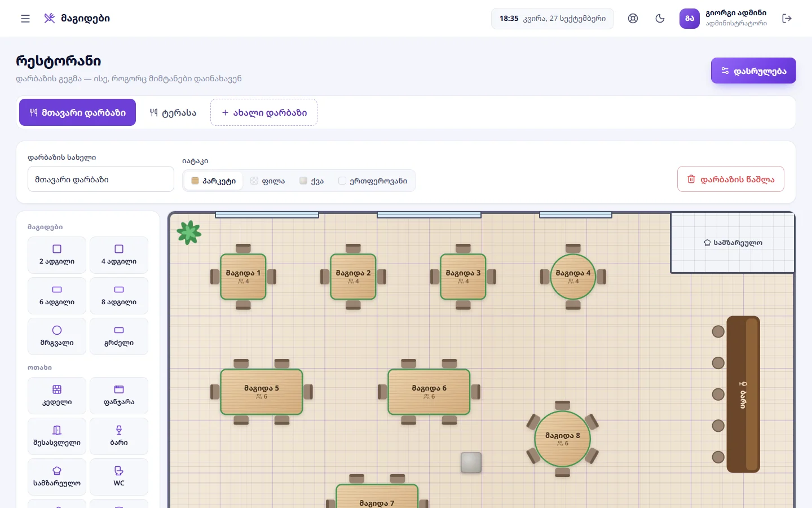The height and width of the screenshot is (508, 812).
Task: Open the გა user avatar
Action: [690, 19]
